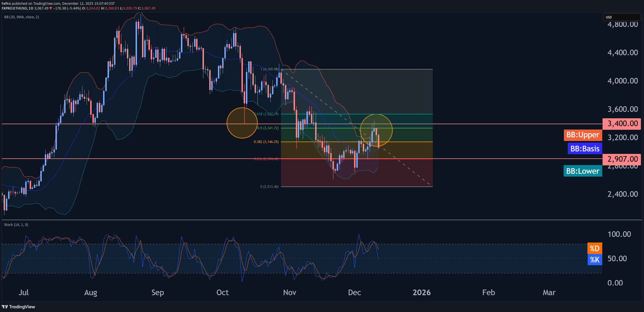Click the TradingView logo icon

(x=5, y=307)
